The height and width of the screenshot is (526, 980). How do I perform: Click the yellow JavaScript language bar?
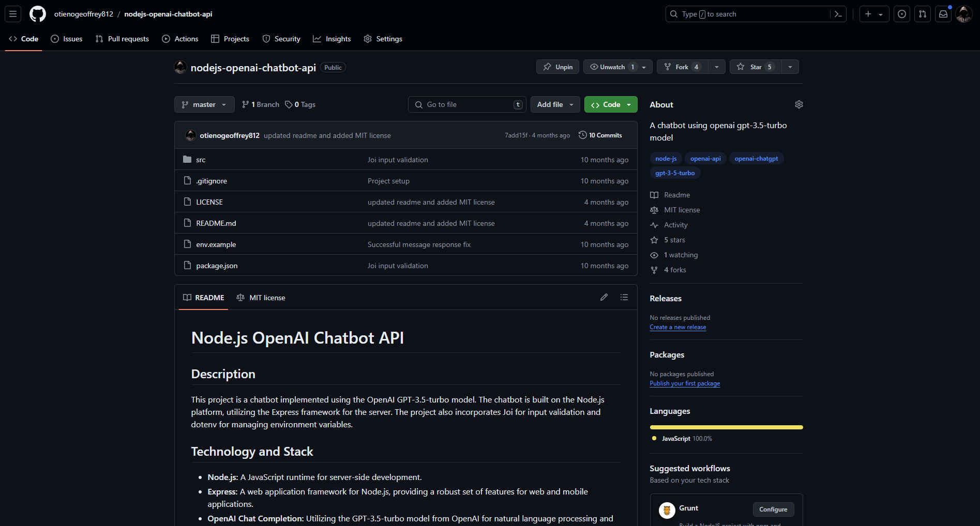pyautogui.click(x=726, y=427)
